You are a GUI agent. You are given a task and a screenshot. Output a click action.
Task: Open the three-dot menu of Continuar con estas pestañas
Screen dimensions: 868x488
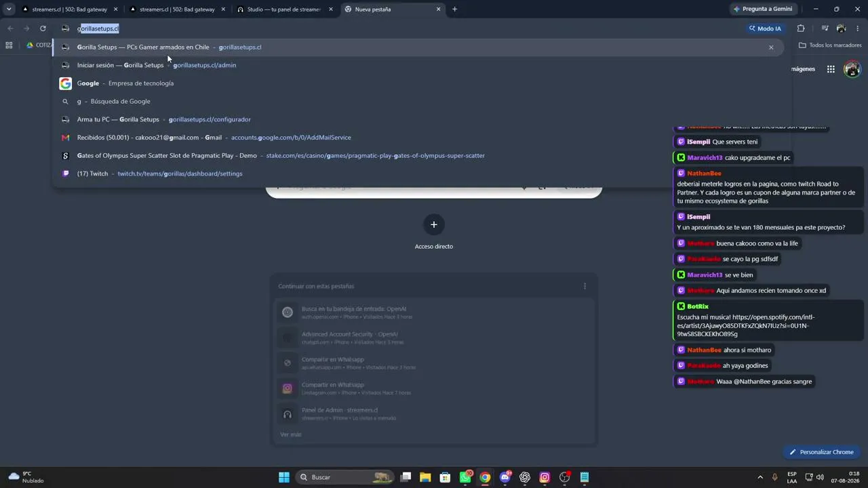point(585,286)
